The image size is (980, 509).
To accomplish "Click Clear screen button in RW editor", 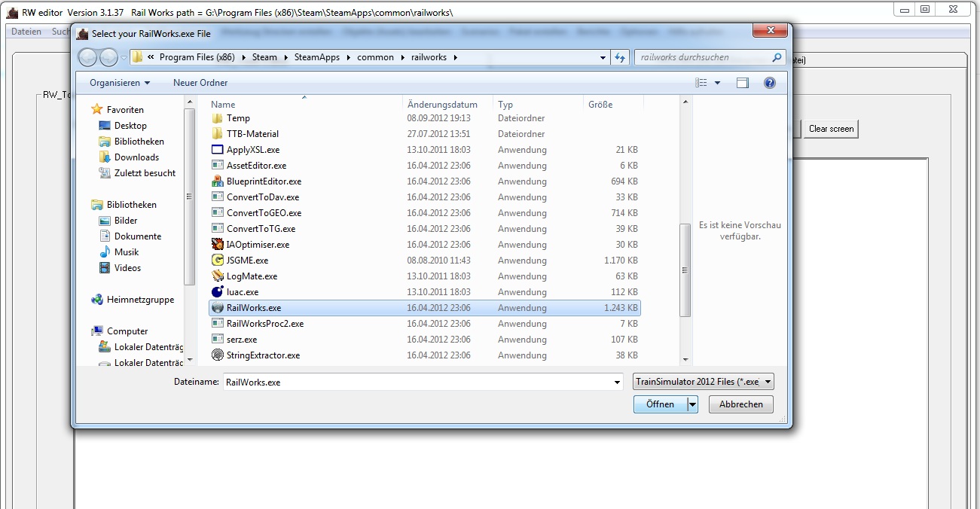I will (831, 129).
